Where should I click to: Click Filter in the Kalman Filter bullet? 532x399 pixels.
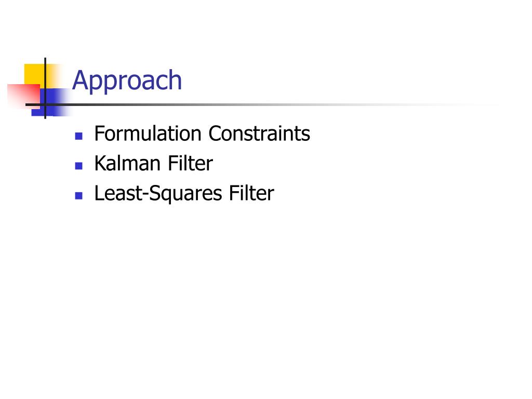(190, 163)
